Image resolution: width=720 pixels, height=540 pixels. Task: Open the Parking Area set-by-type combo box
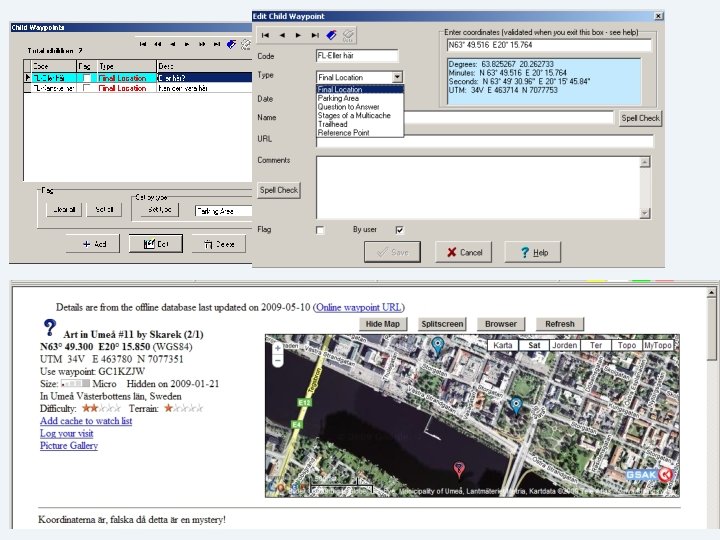(224, 211)
